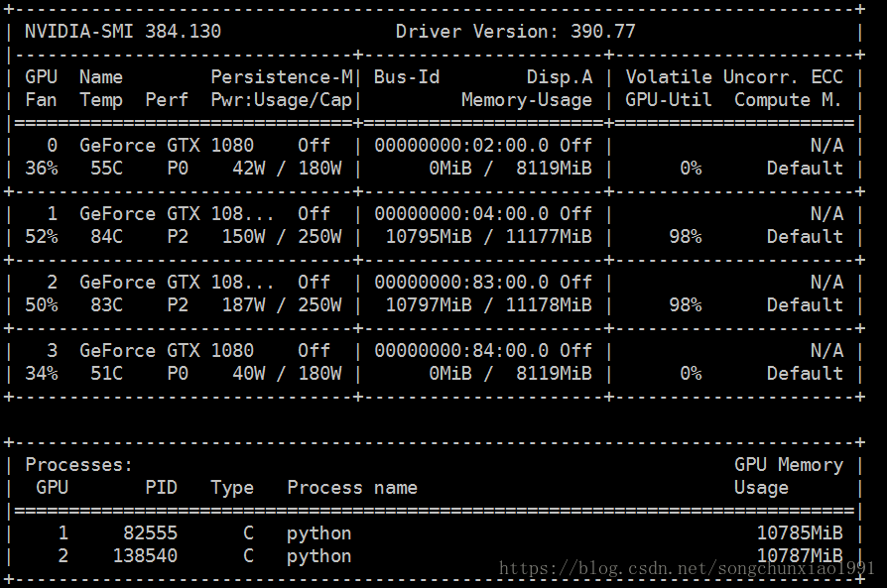Click memory usage 10795MiB / 11177MiB
The width and height of the screenshot is (887, 588).
tap(489, 236)
